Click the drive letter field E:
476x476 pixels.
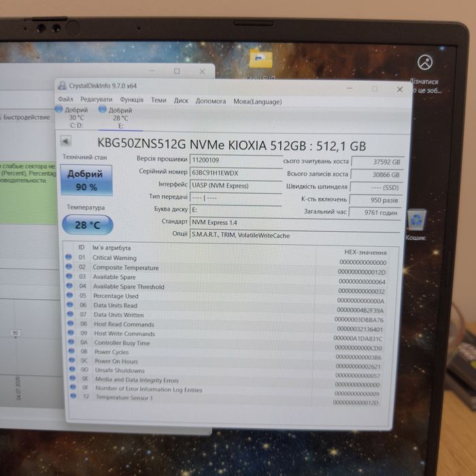236,209
